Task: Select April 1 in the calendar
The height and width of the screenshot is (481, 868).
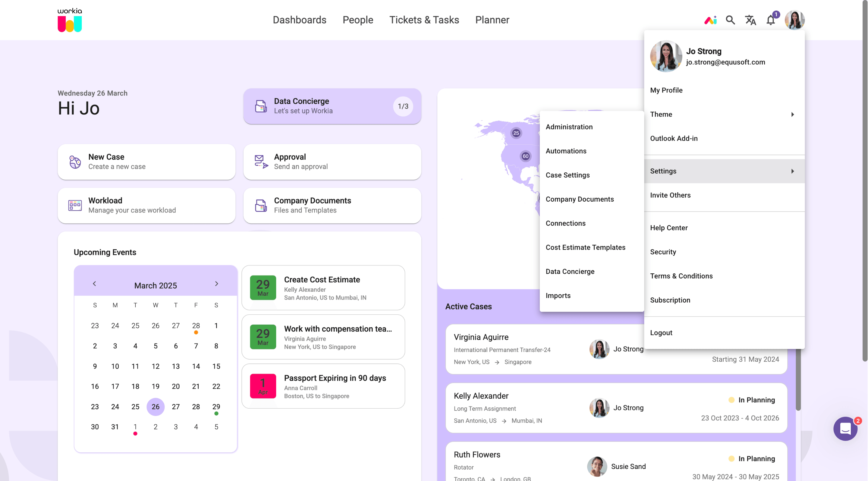Action: pyautogui.click(x=135, y=427)
